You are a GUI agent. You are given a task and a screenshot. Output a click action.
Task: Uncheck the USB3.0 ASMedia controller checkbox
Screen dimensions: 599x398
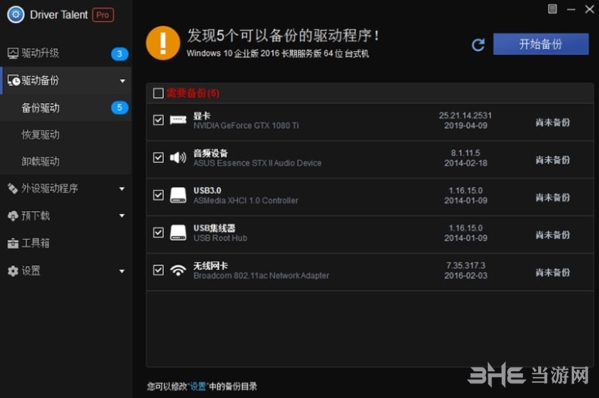click(x=158, y=195)
